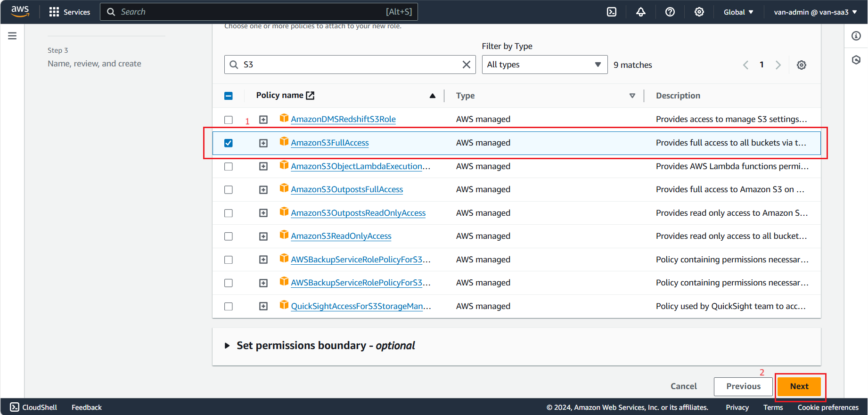
Task: Click the Previous button
Action: pyautogui.click(x=743, y=386)
